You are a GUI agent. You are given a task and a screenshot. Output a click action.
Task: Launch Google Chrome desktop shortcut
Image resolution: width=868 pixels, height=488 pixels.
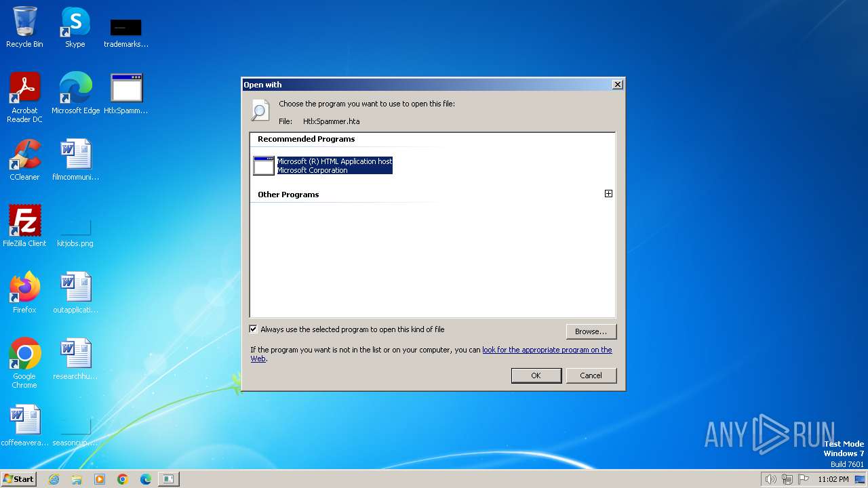click(24, 363)
